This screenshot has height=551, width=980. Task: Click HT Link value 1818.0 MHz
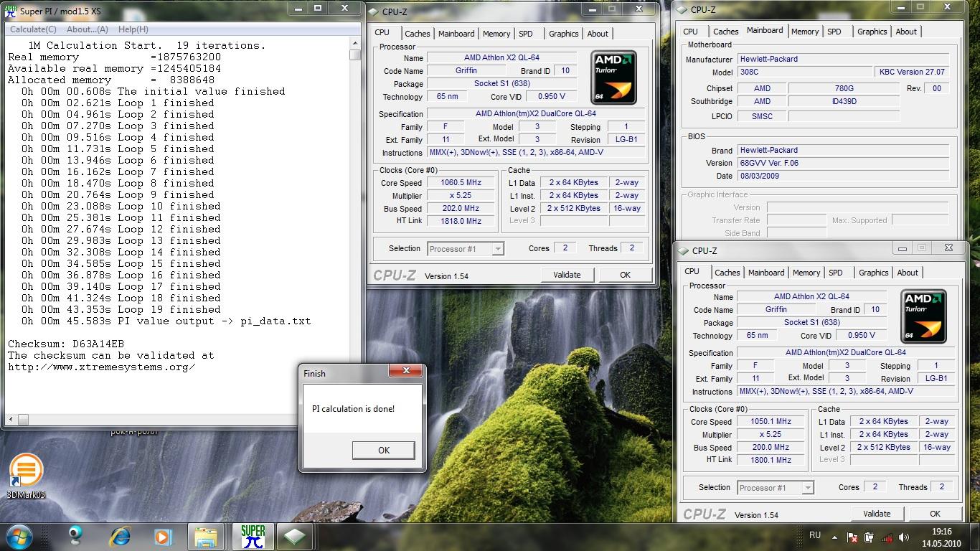pyautogui.click(x=461, y=221)
